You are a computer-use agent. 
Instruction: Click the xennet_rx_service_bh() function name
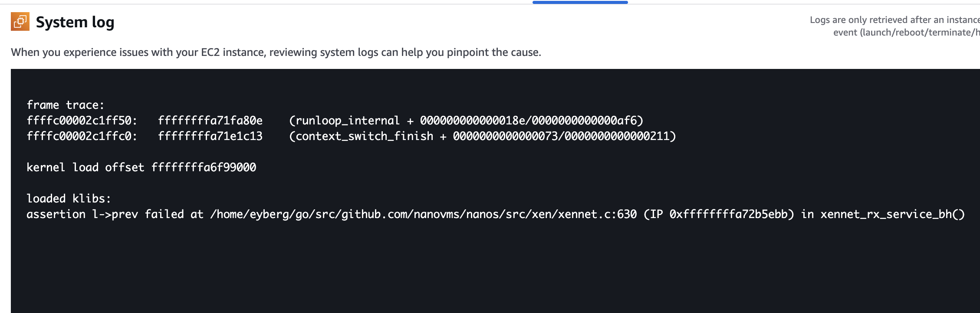point(893,214)
